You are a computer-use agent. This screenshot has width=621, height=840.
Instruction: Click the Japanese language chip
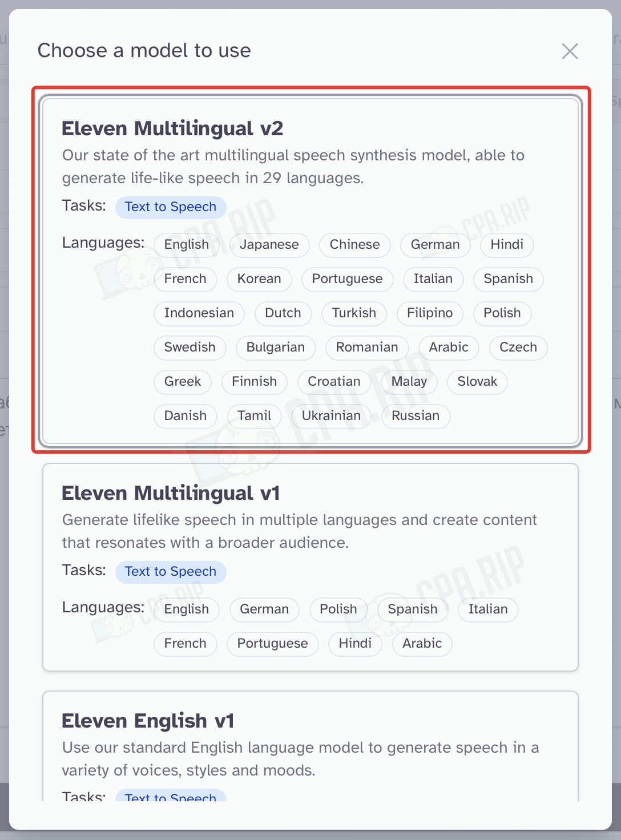point(269,245)
